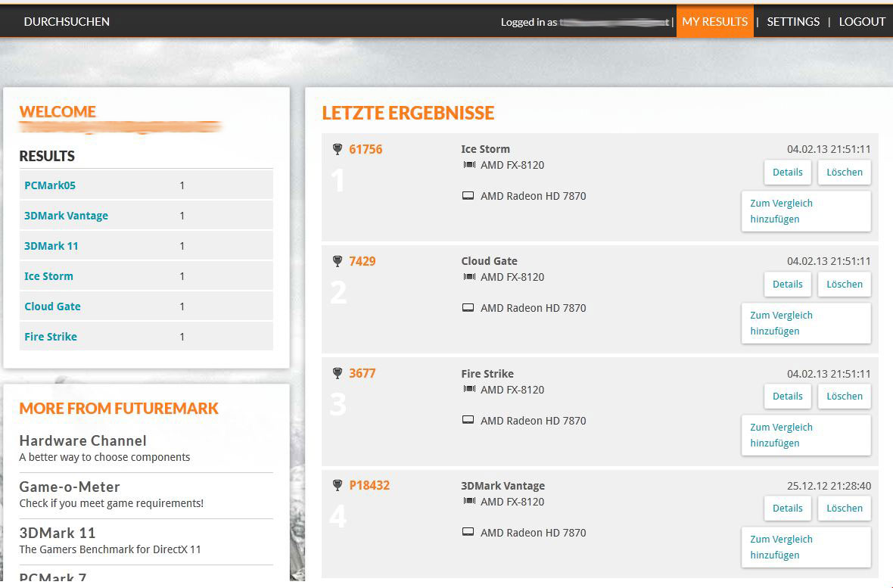
Task: Visit the Game-o-Meter link
Action: coord(70,487)
